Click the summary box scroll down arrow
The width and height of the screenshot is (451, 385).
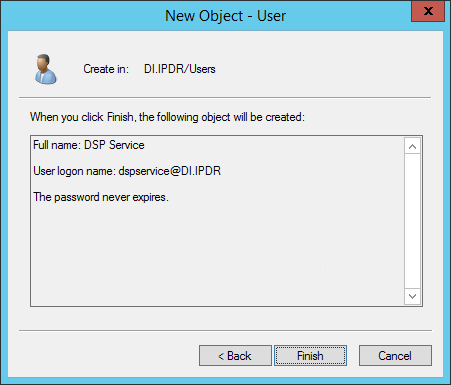[412, 296]
